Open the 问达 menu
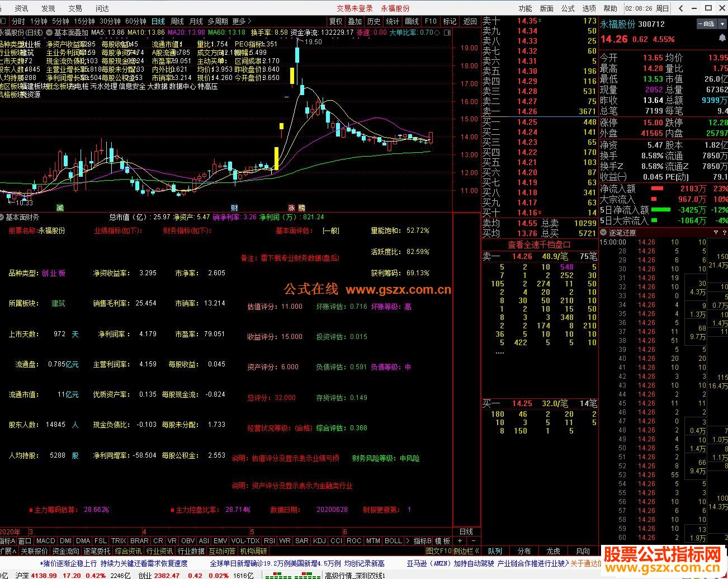The image size is (728, 579). [x=102, y=8]
